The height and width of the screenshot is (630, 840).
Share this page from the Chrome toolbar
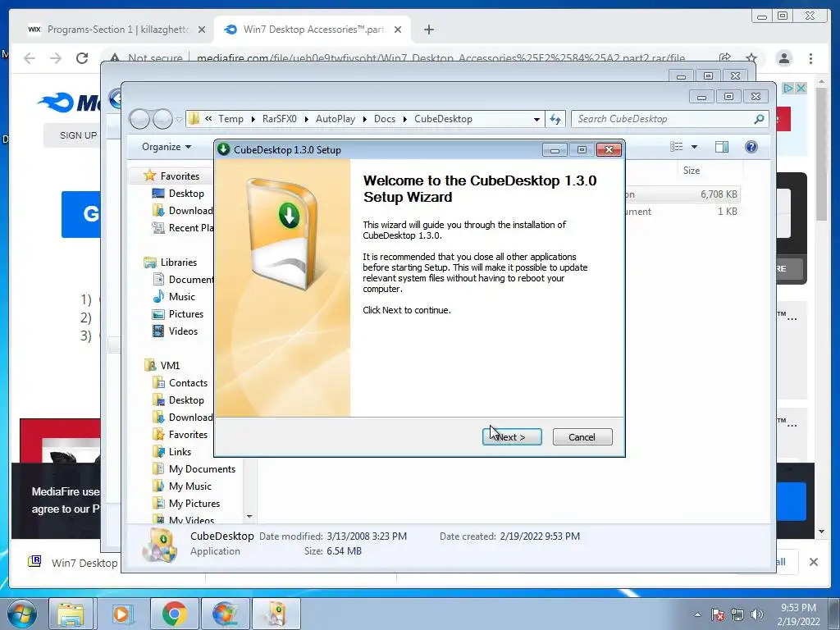click(x=725, y=58)
